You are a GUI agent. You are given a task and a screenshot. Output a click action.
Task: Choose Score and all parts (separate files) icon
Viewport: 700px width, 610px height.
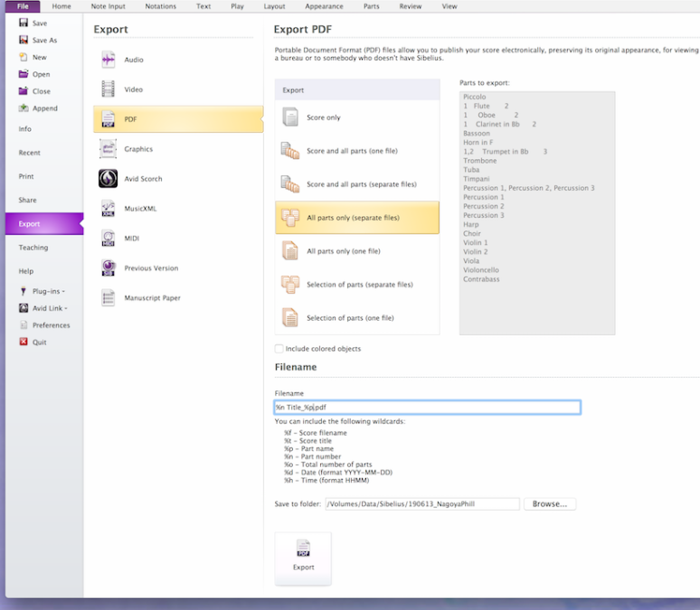pyautogui.click(x=290, y=183)
